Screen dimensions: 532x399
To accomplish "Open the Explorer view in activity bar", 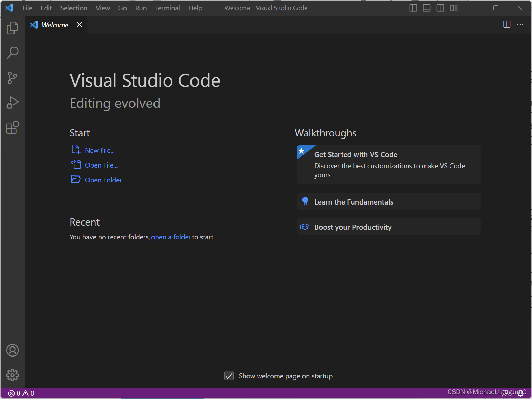I will (12, 28).
